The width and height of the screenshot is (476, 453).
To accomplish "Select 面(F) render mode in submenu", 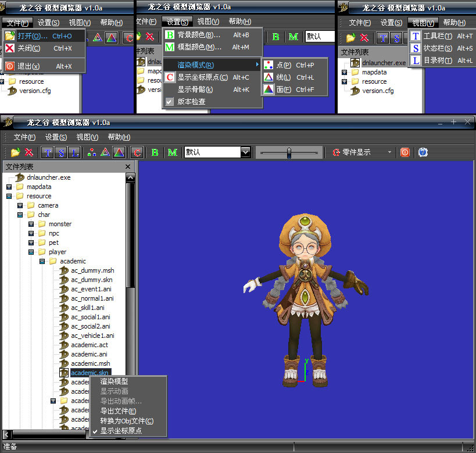I will 295,90.
